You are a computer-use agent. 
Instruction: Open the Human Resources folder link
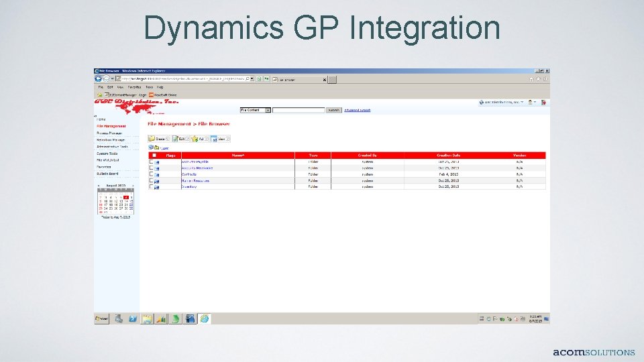point(195,180)
